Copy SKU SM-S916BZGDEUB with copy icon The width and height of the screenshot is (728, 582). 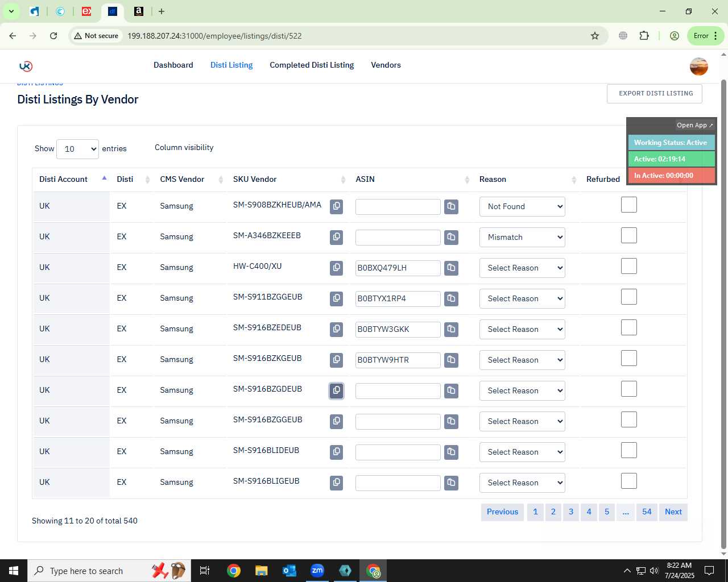pos(337,390)
